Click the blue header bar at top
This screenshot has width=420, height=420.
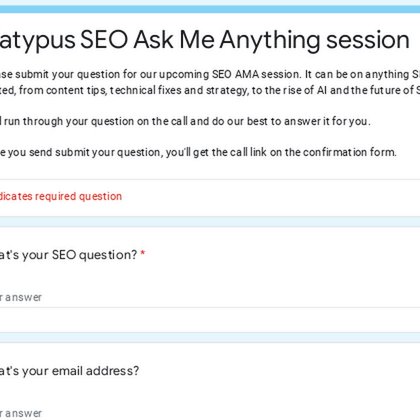tap(210, 9)
